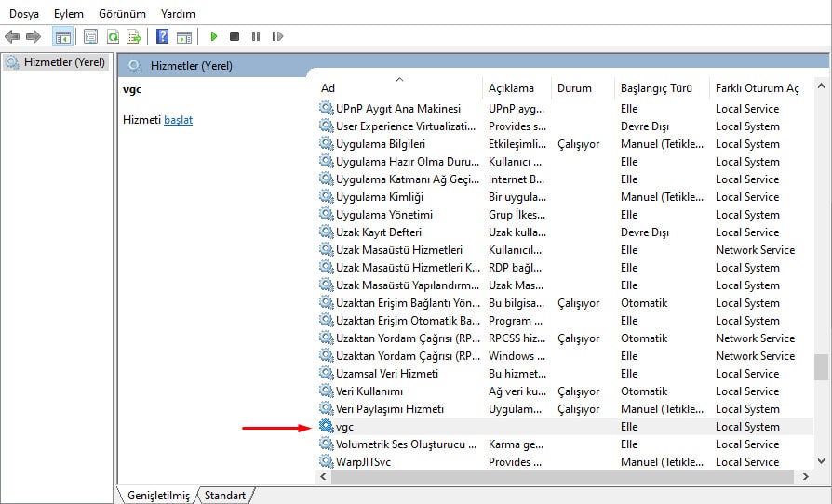Switch to the Genişletilmiş tab
This screenshot has width=832, height=504.
(158, 496)
